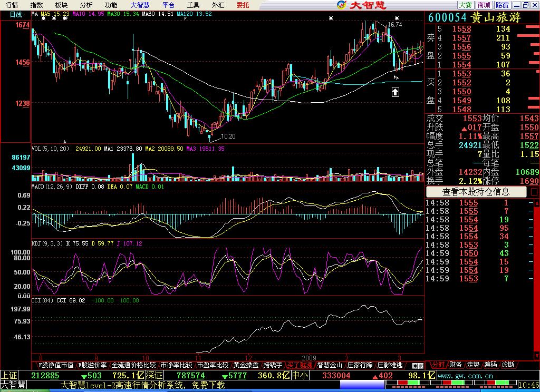Switch to the 走势 panel tab
The width and height of the screenshot is (540, 392).
[473, 365]
